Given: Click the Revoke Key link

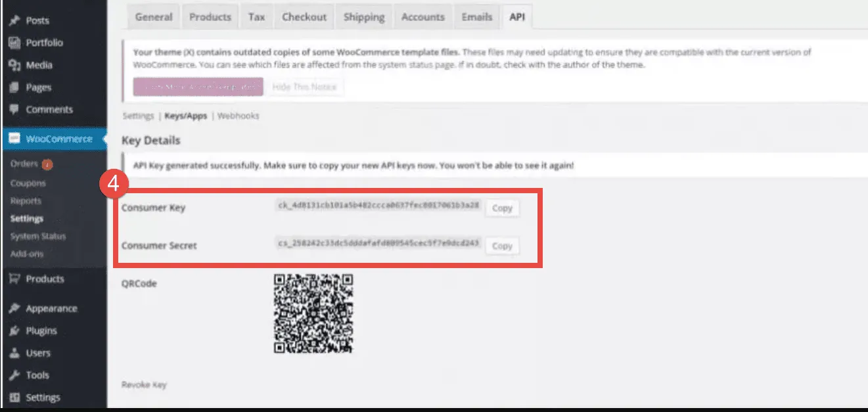Looking at the screenshot, I should click(144, 384).
